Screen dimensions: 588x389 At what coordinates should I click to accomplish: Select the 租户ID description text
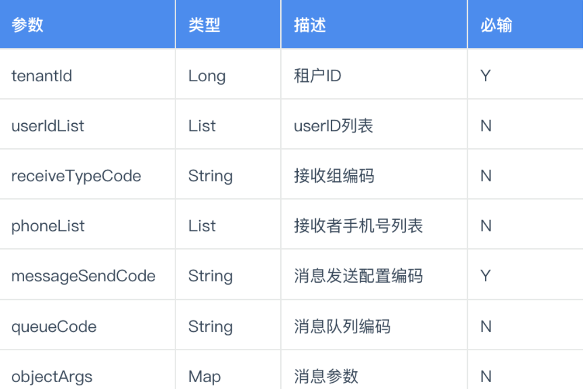click(318, 75)
